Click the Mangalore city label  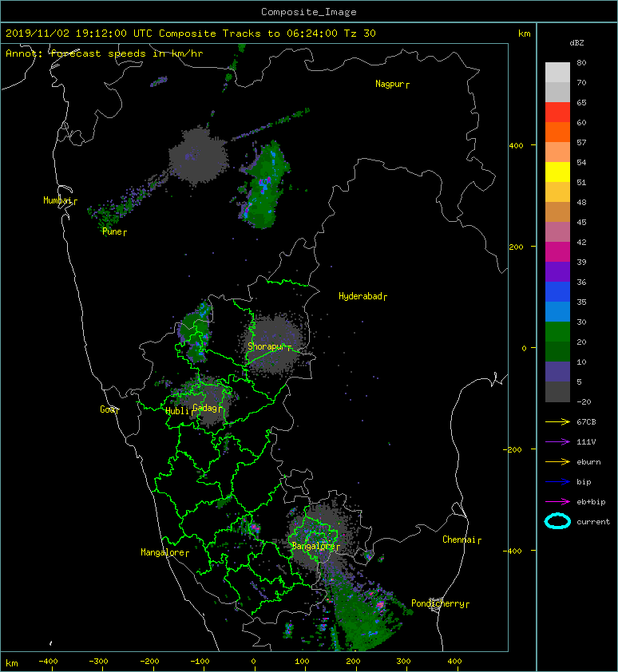163,552
